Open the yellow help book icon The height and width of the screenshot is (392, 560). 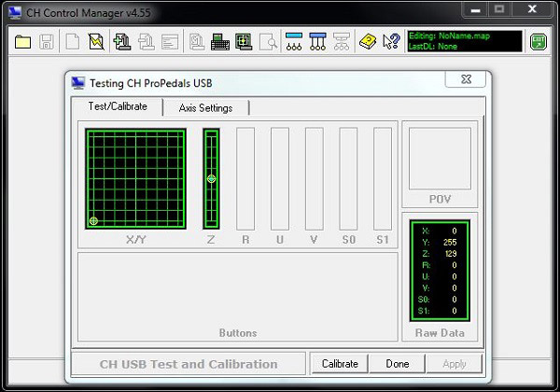point(368,42)
